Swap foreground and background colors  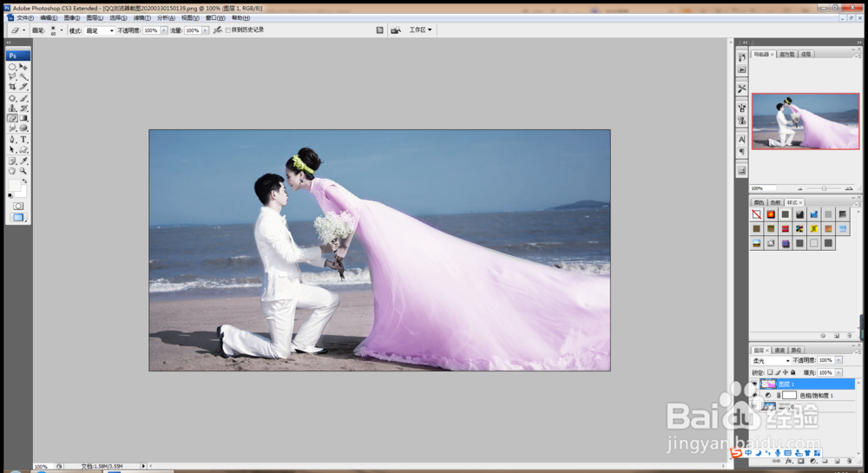tap(24, 181)
